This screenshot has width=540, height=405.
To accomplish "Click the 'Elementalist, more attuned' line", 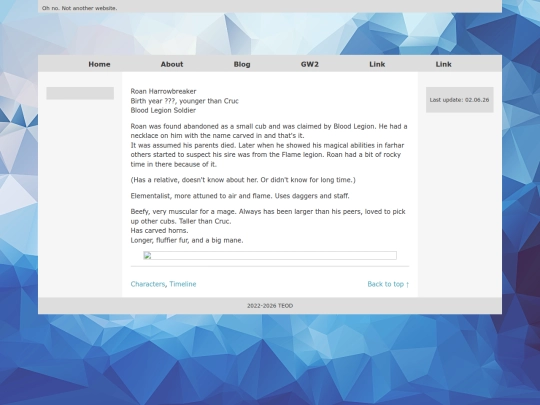I will tap(240, 196).
